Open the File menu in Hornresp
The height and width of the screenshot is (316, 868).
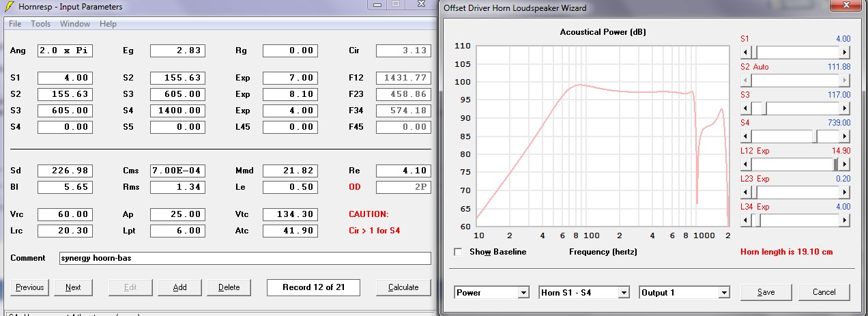tap(15, 24)
